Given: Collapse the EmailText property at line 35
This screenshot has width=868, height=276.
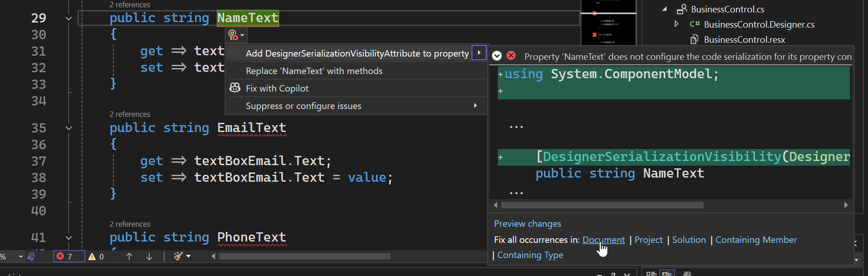Looking at the screenshot, I should click(69, 128).
